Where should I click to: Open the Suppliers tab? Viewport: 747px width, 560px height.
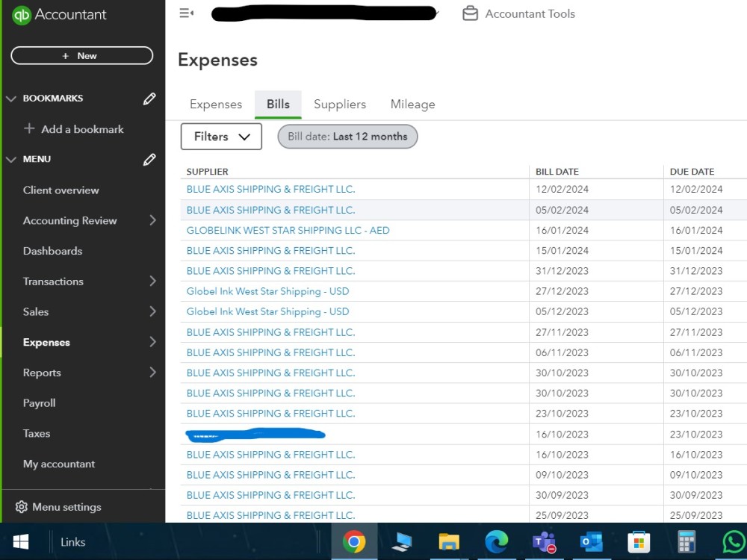click(340, 105)
